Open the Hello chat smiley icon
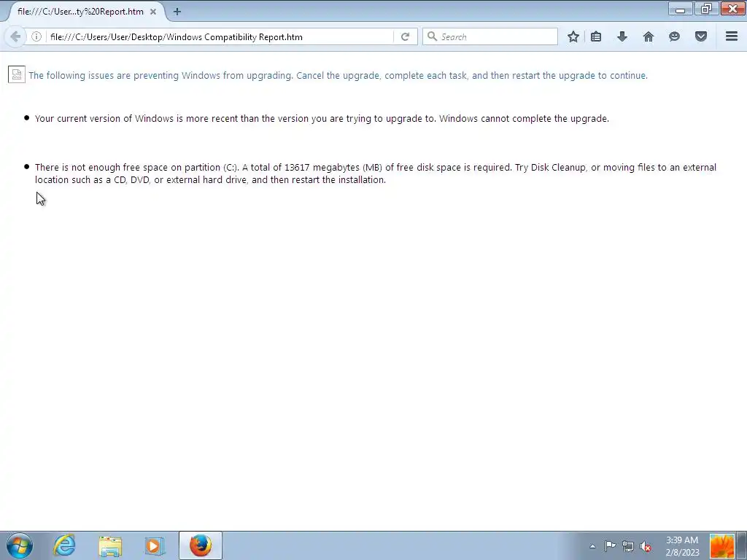Screen dimensions: 747x560 (x=674, y=36)
